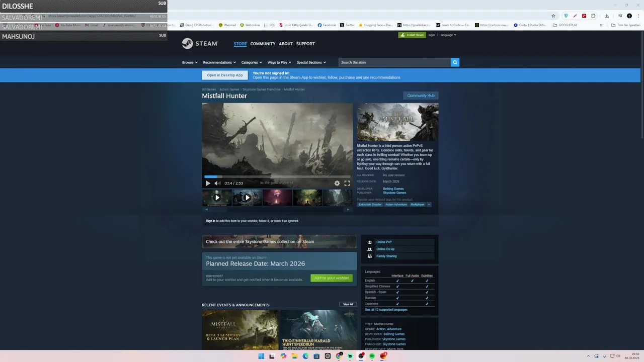Click the Online Co-op feature icon

370,249
